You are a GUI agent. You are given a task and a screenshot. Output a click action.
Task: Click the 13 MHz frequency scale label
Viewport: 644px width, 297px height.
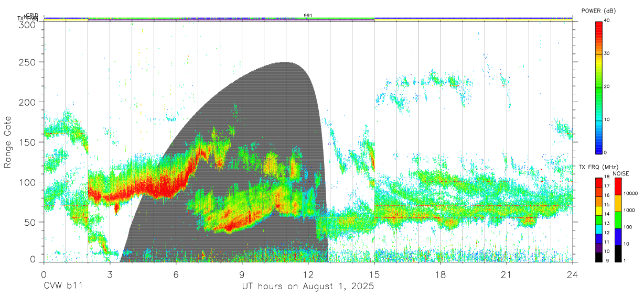pyautogui.click(x=607, y=224)
